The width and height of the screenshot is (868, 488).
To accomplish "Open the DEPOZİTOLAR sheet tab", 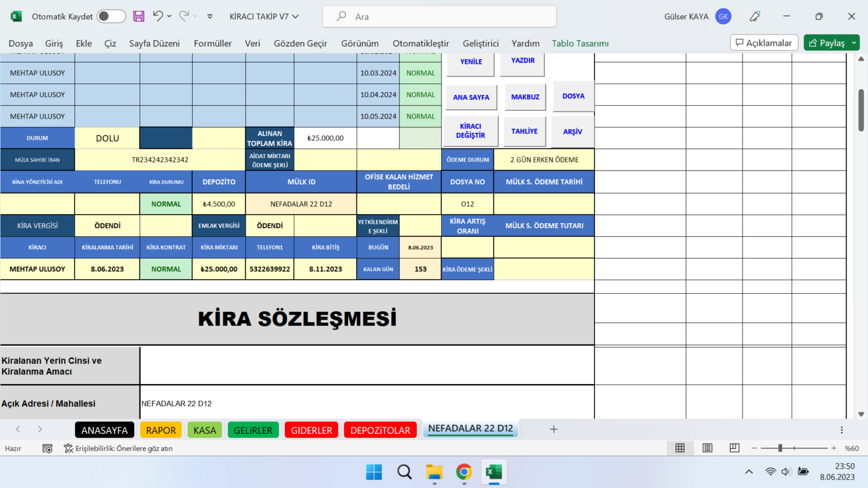I will (x=380, y=429).
